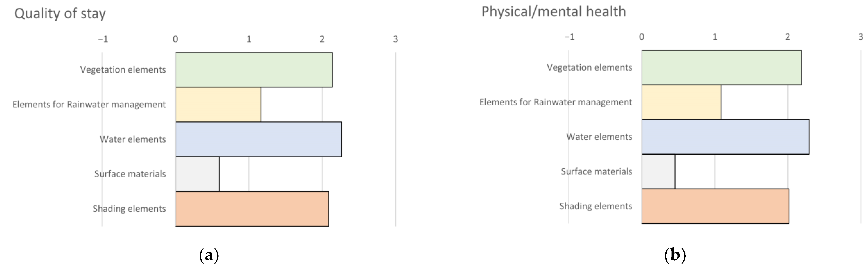Image resolution: width=868 pixels, height=271 pixels.
Task: Click the green Vegetation elements bar in Quality of stay
Action: point(254,70)
